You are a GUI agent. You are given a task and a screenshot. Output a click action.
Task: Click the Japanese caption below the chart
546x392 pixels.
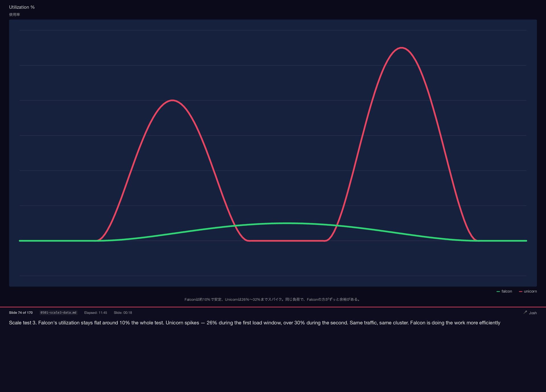(x=273, y=299)
